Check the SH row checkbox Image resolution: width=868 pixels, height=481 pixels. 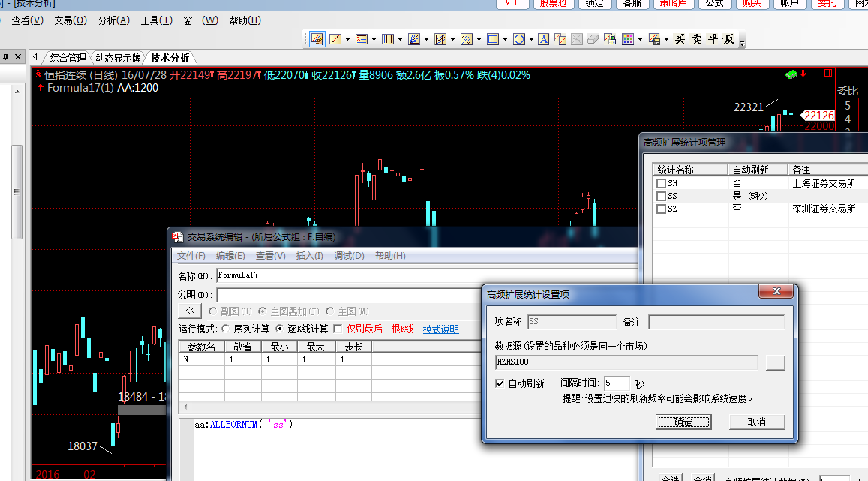(x=661, y=183)
